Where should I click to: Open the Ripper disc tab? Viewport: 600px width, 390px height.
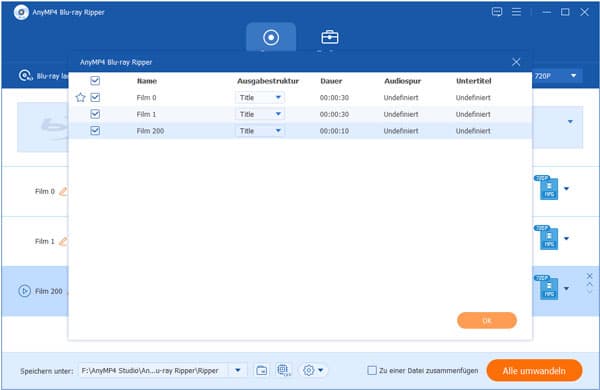pyautogui.click(x=271, y=37)
